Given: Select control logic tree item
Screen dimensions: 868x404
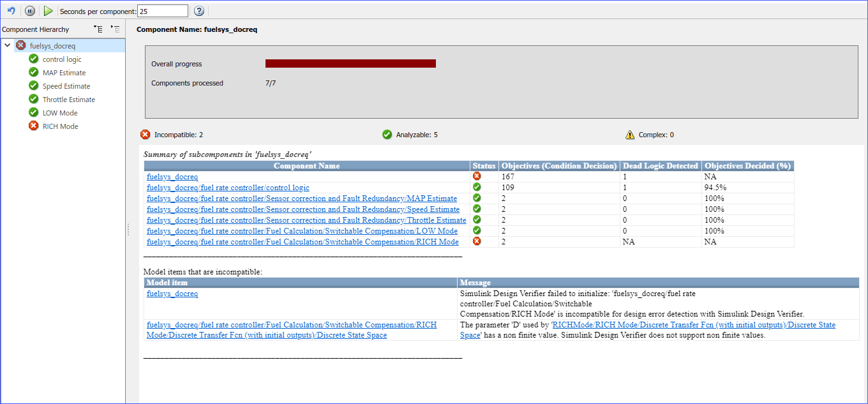Looking at the screenshot, I should point(62,59).
